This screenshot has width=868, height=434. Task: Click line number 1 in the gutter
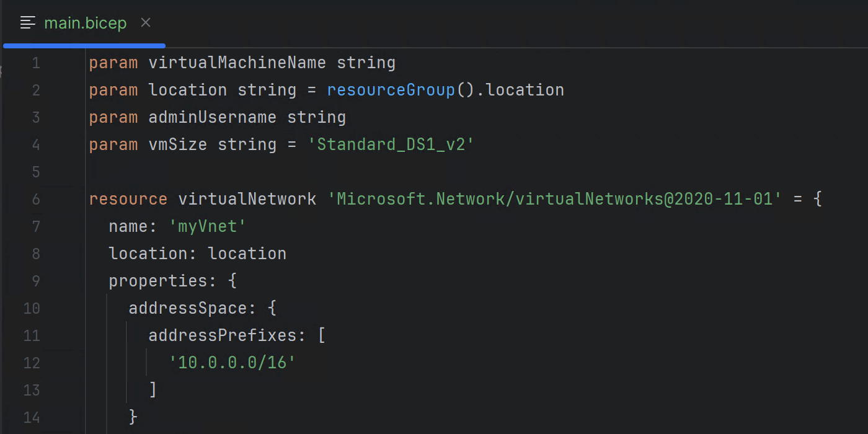point(35,63)
